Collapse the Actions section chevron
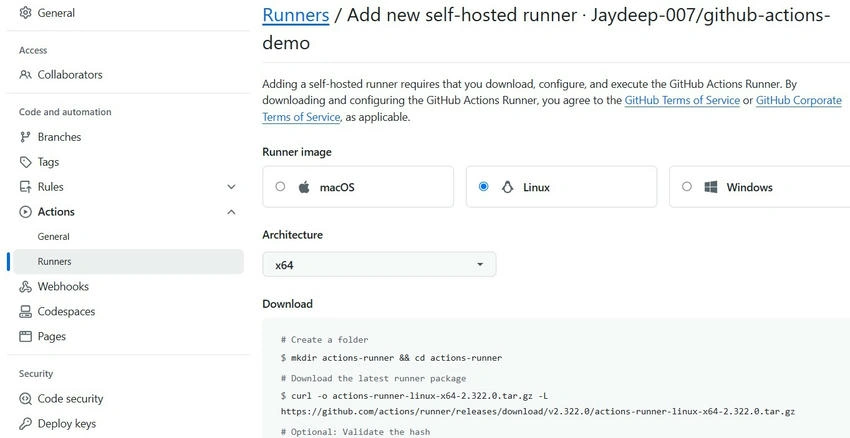The height and width of the screenshot is (438, 850). (x=231, y=212)
